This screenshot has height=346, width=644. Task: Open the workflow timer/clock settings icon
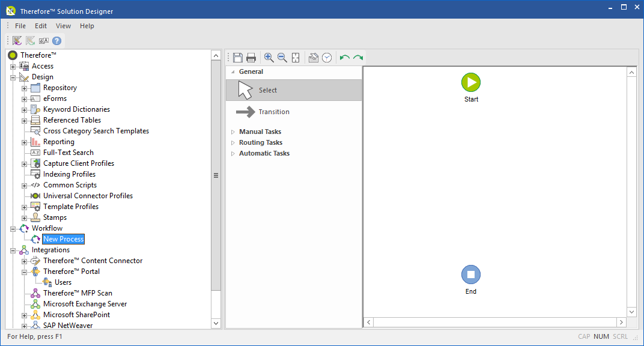(x=327, y=57)
